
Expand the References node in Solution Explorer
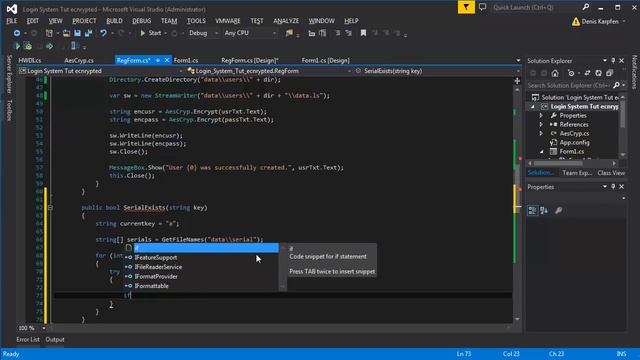(541, 124)
